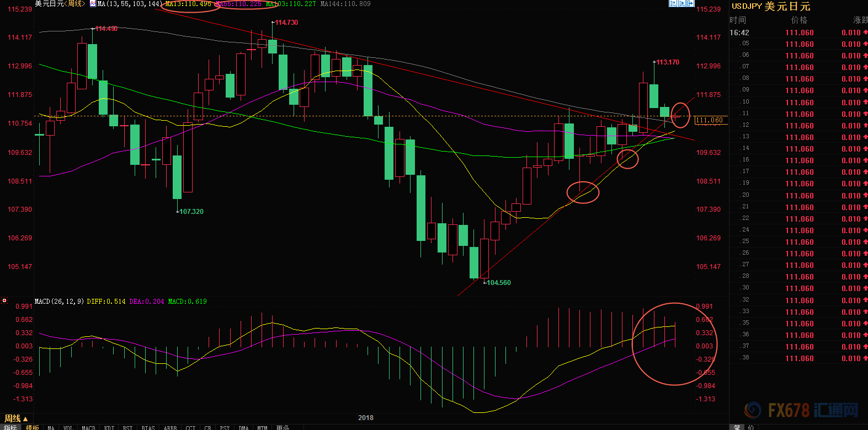Screen dimensions: 868x430
Task: Switch to the 模板 tab
Action: [33, 428]
